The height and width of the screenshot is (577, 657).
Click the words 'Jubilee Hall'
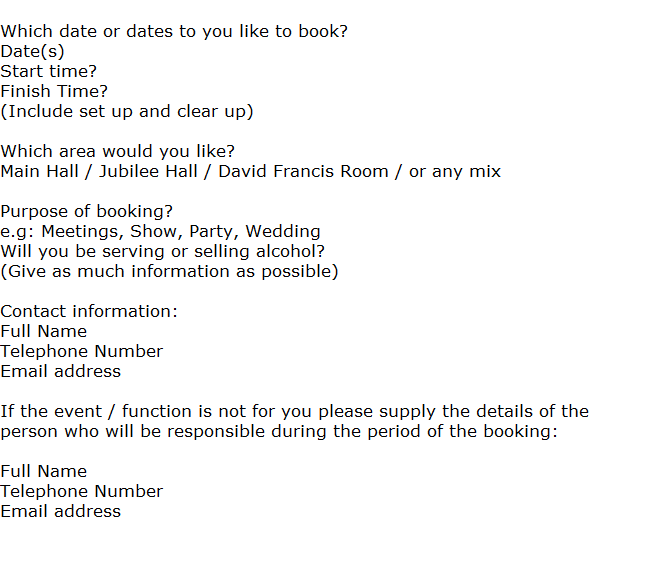pos(148,171)
